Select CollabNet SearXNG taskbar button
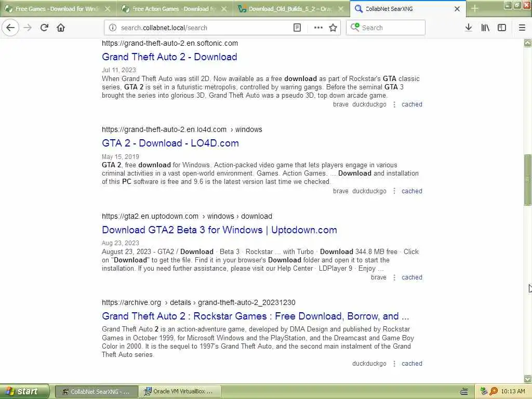This screenshot has height=399, width=532. (x=96, y=392)
